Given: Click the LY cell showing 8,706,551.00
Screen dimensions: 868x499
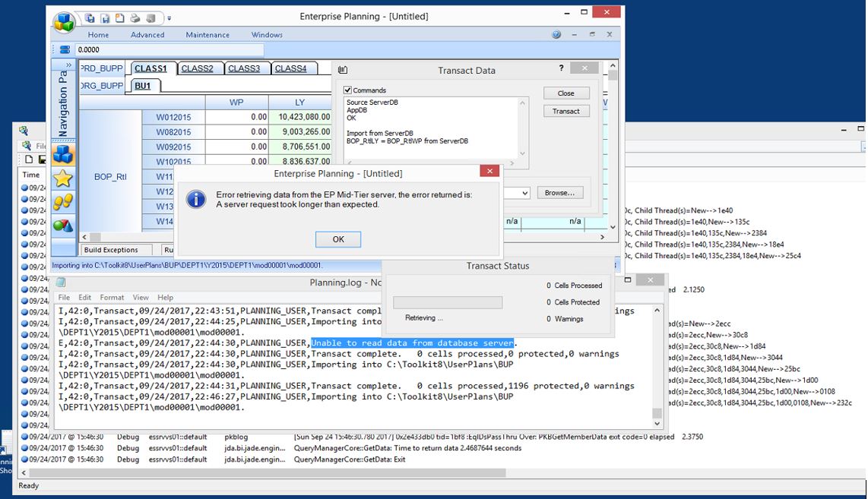Looking at the screenshot, I should click(300, 147).
